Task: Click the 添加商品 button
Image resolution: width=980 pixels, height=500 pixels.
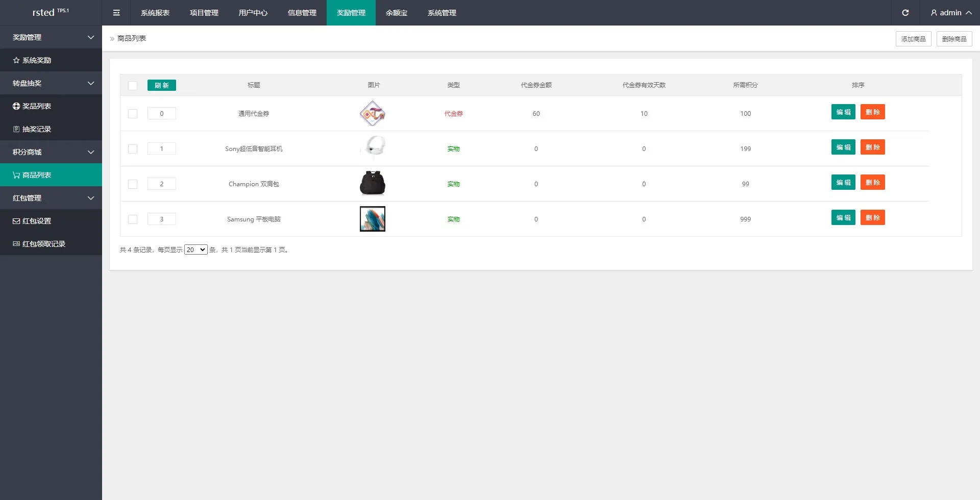Action: coord(913,39)
